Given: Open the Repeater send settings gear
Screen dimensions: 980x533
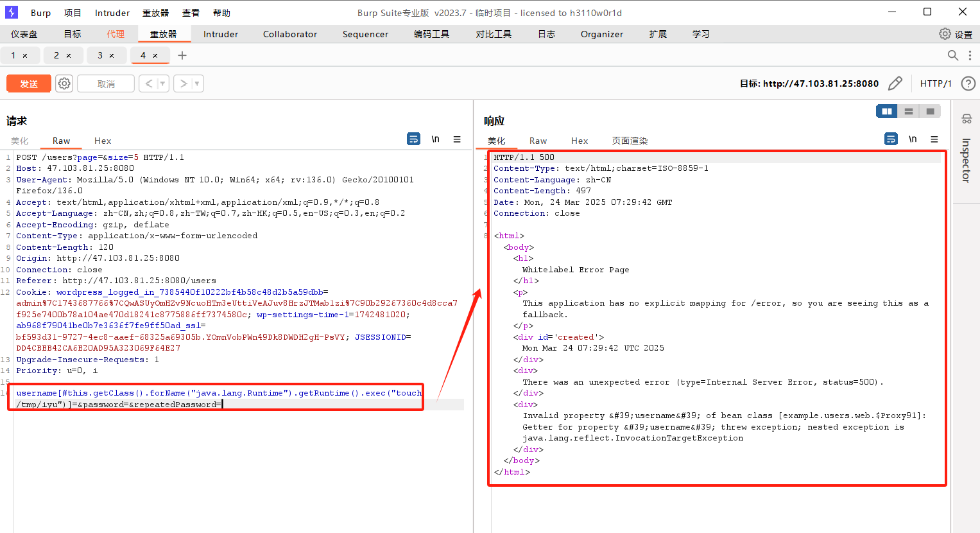Looking at the screenshot, I should [64, 83].
